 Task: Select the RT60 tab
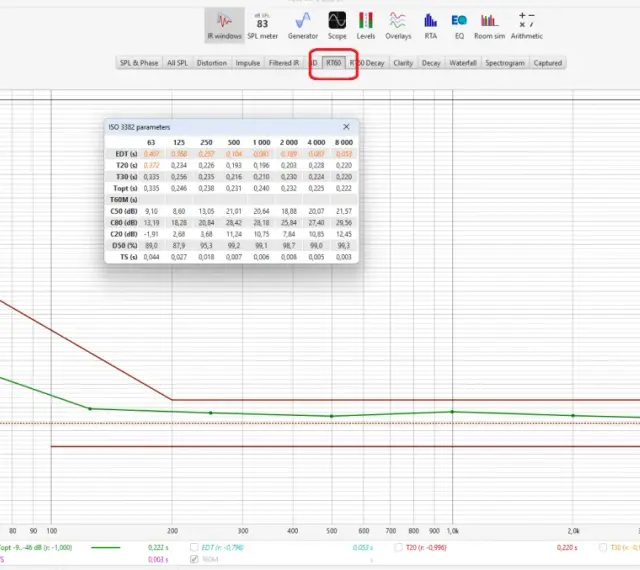point(333,63)
